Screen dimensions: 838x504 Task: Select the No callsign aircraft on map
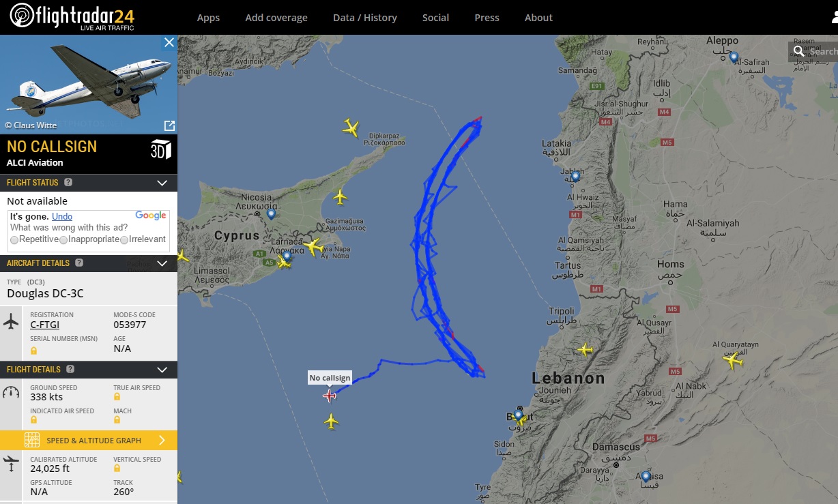click(330, 396)
